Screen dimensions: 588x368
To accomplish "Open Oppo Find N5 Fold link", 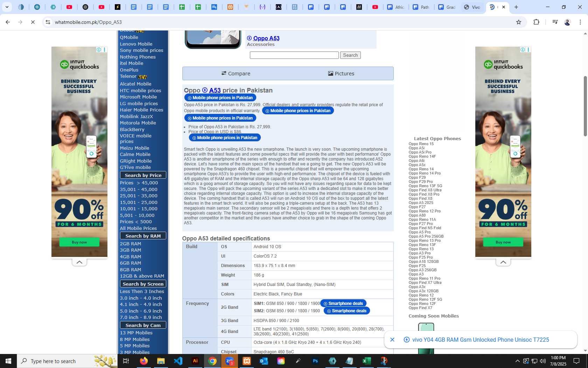I will point(425,228).
